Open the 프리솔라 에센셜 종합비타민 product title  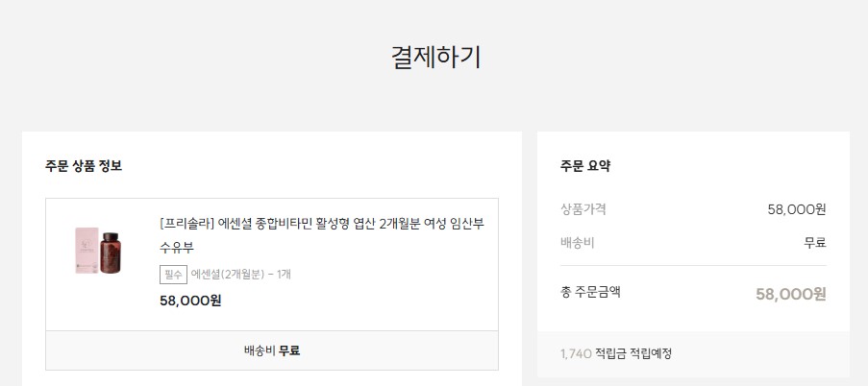pyautogui.click(x=321, y=224)
